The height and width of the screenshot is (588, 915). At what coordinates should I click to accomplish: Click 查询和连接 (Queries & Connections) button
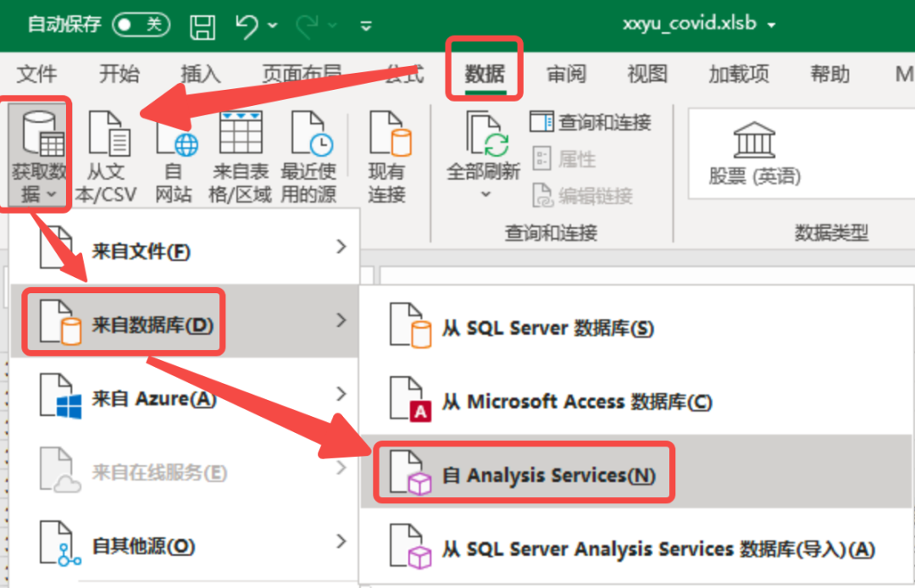click(591, 123)
